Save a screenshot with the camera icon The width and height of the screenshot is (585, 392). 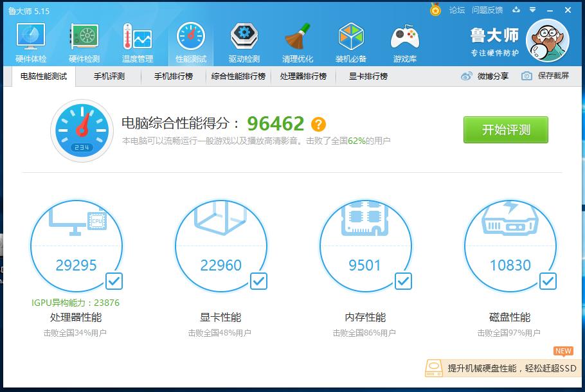[526, 76]
